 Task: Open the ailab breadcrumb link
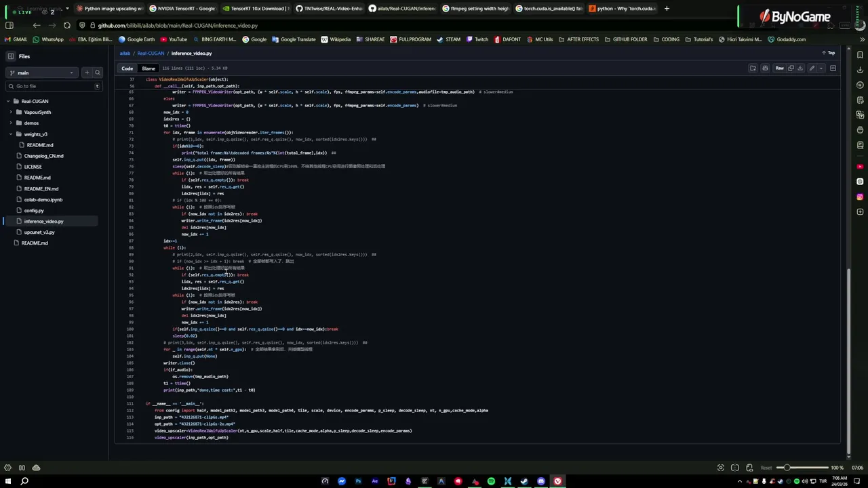tap(125, 54)
